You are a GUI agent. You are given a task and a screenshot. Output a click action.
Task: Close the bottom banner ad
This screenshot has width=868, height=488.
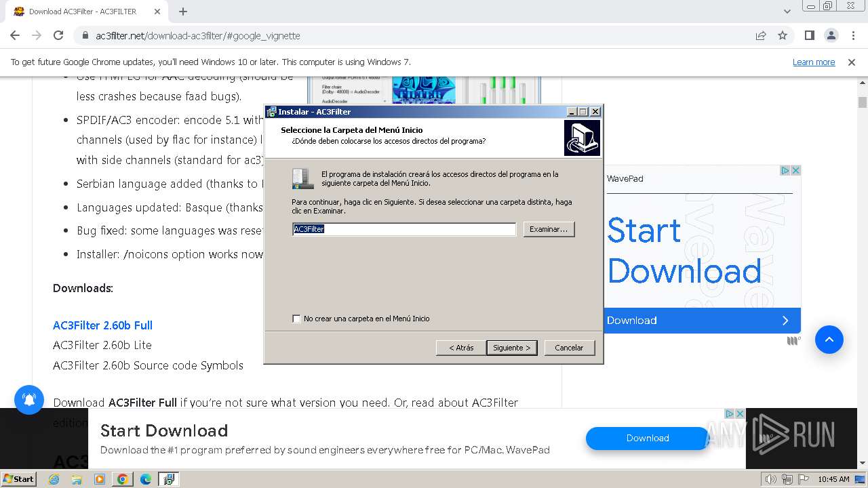pyautogui.click(x=740, y=413)
